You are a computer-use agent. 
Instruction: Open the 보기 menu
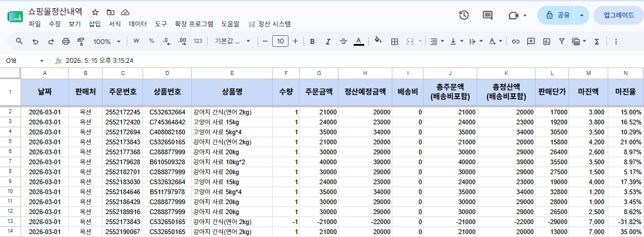74,24
